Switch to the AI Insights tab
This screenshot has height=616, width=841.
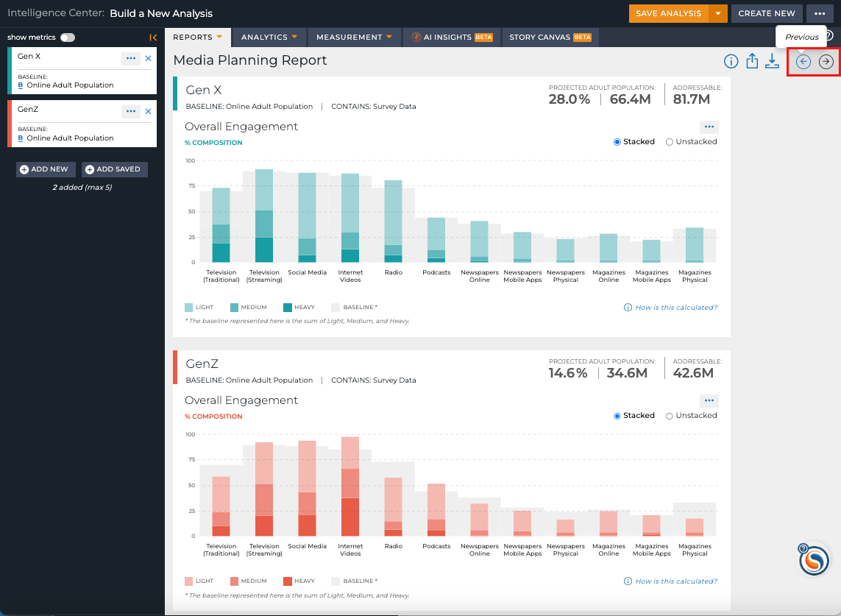pyautogui.click(x=453, y=37)
